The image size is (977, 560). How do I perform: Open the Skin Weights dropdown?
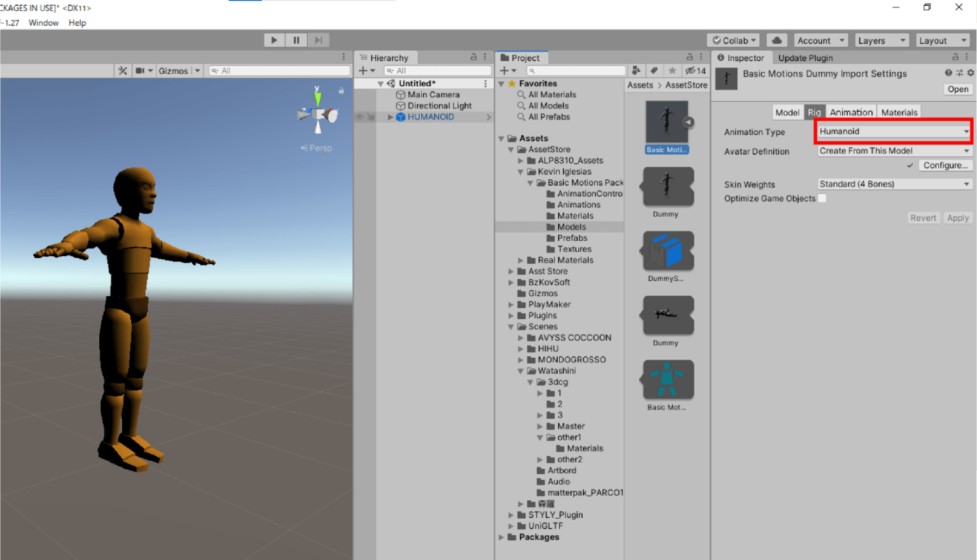coord(894,184)
